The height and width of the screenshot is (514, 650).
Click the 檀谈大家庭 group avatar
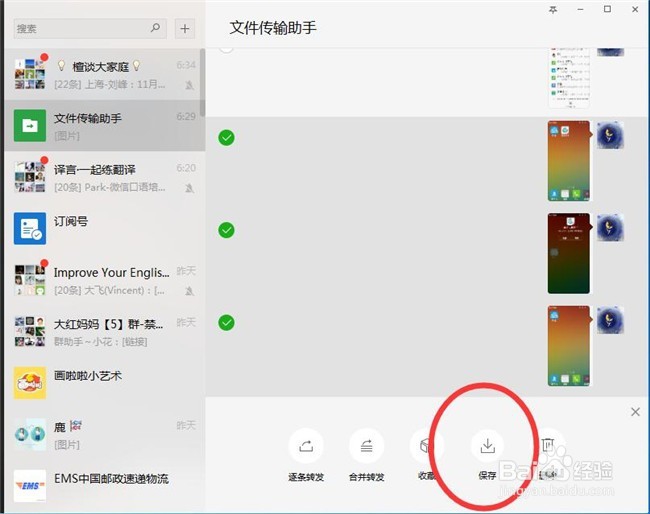tap(30, 74)
